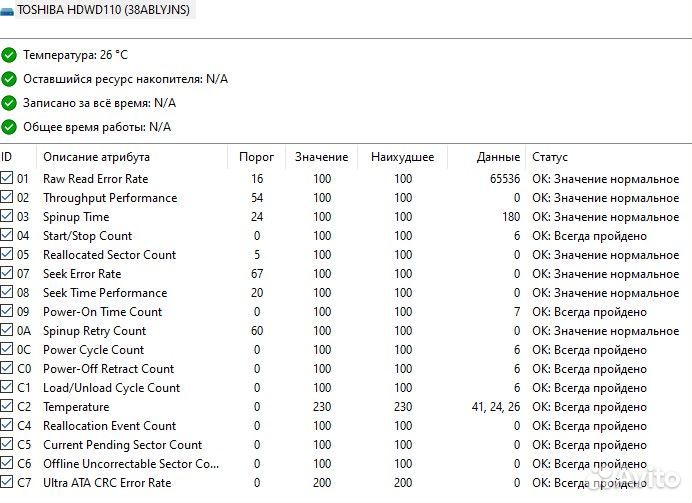Viewport: 692px width, 503px height.
Task: Click the green checkmark next to Температура
Action: click(9, 55)
